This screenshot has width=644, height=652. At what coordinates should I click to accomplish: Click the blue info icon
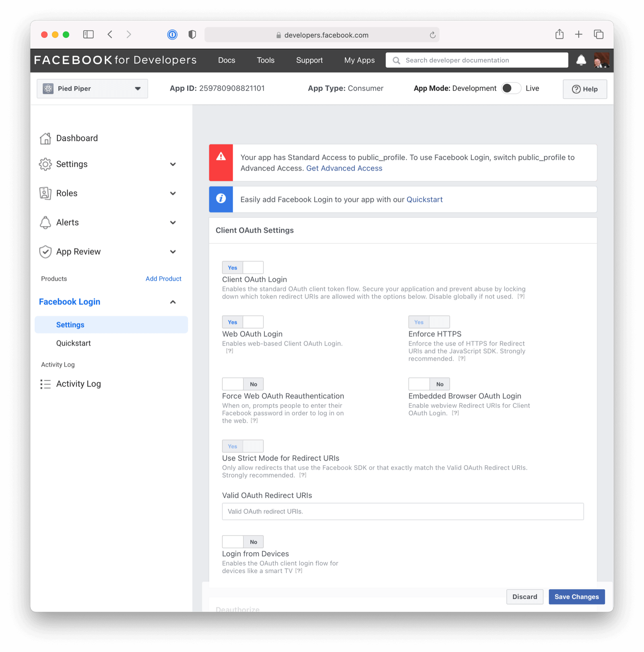pyautogui.click(x=221, y=198)
